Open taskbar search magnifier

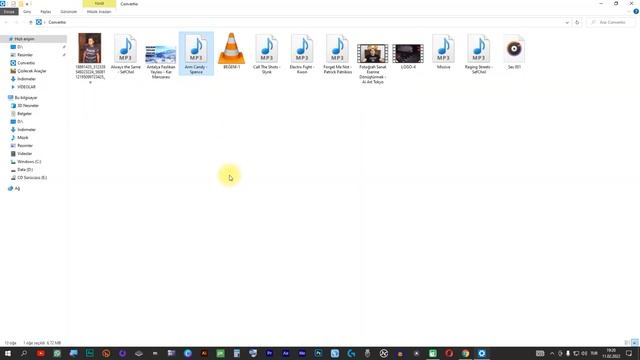24,353
